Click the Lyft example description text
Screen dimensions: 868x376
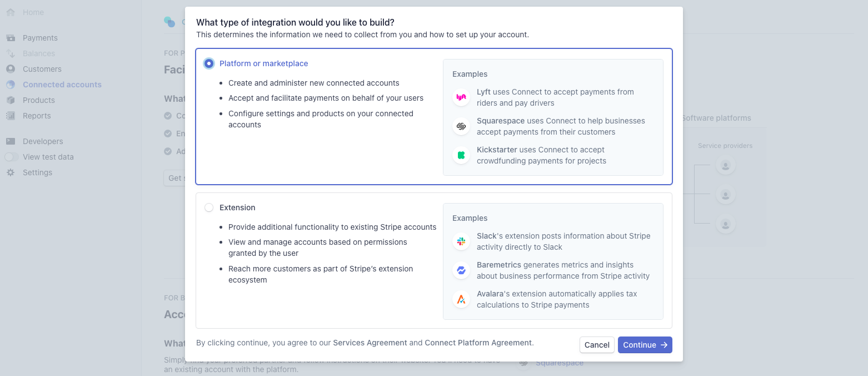coord(555,97)
